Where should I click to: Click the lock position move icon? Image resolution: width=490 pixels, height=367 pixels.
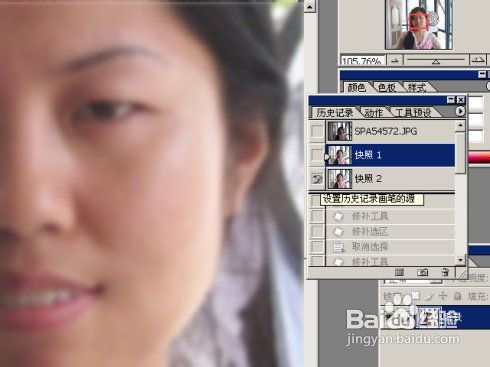tap(443, 296)
